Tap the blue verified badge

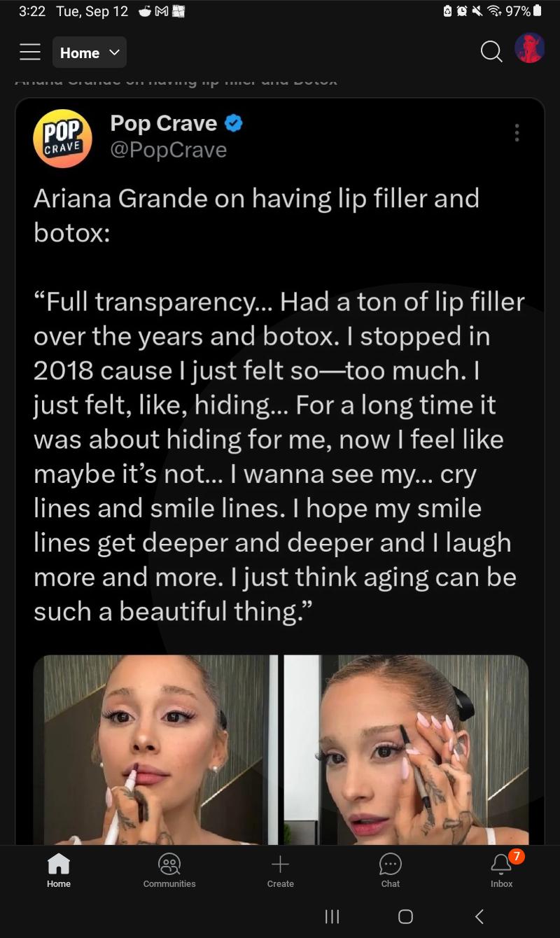click(x=234, y=124)
